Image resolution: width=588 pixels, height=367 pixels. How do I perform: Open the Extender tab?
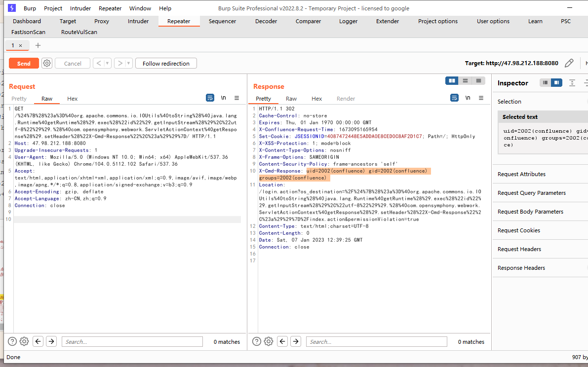point(388,21)
